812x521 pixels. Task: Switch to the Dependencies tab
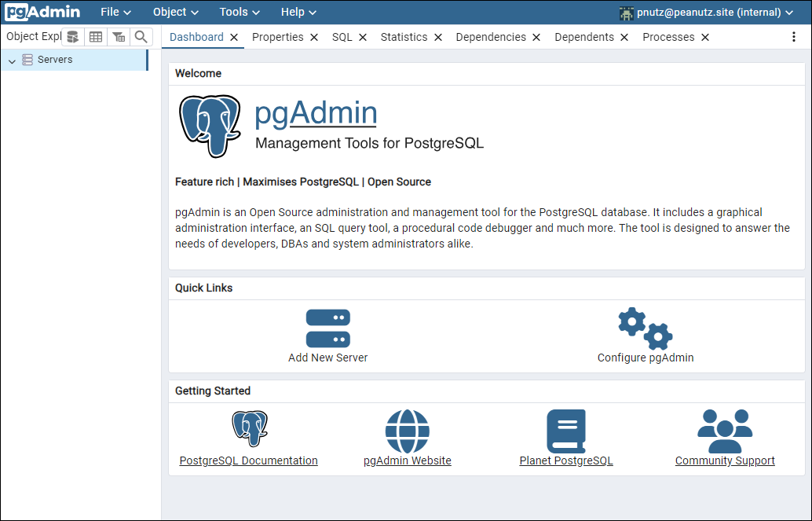[491, 37]
